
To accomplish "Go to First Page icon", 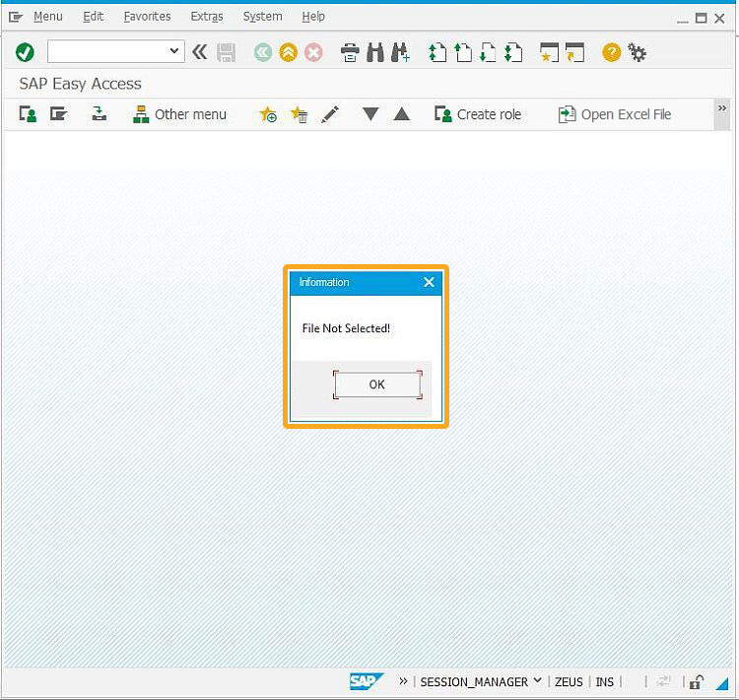I will pyautogui.click(x=437, y=52).
